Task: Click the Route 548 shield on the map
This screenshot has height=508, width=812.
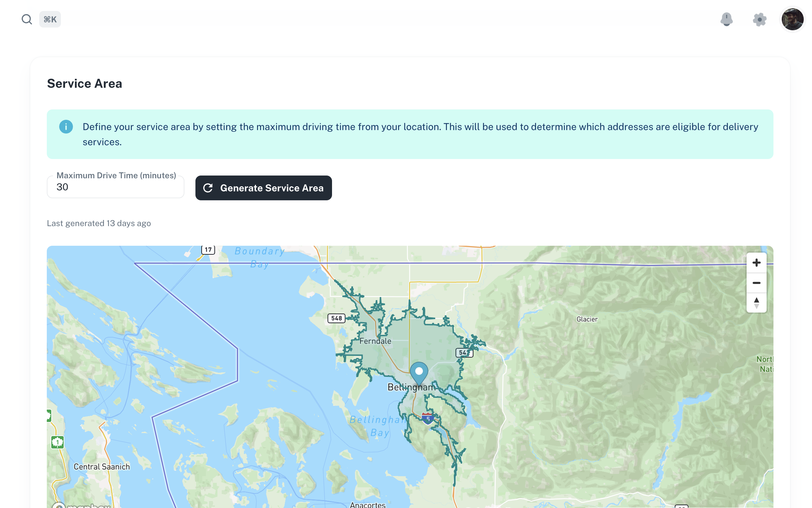Action: pyautogui.click(x=336, y=318)
